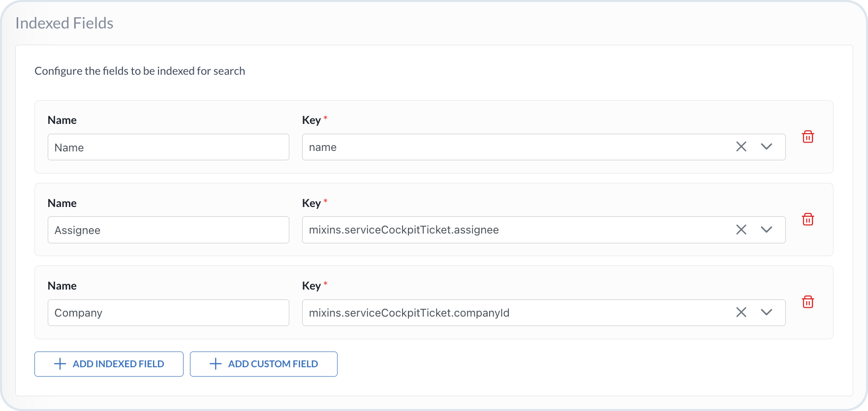The height and width of the screenshot is (411, 868).
Task: Click the Add Indexed Field button
Action: [x=109, y=364]
